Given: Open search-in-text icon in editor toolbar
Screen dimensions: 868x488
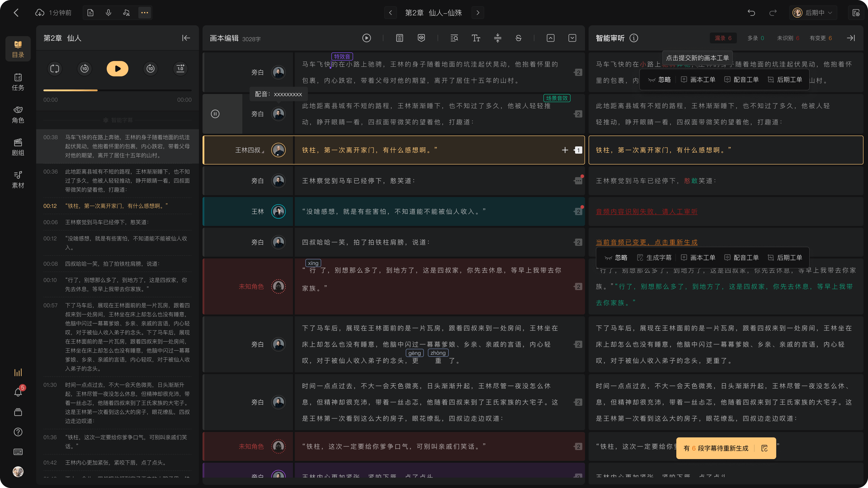Looking at the screenshot, I should [x=454, y=38].
